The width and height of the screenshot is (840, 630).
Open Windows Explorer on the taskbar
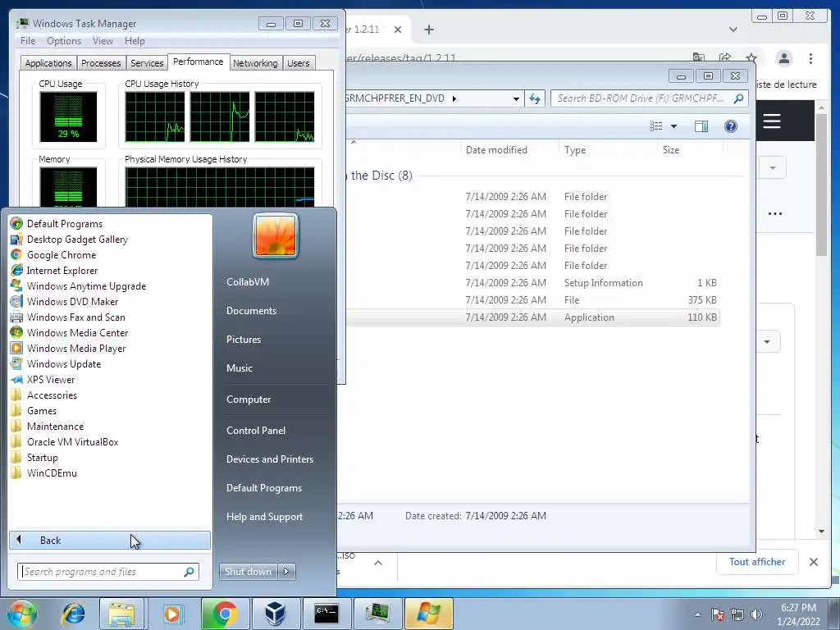(121, 614)
